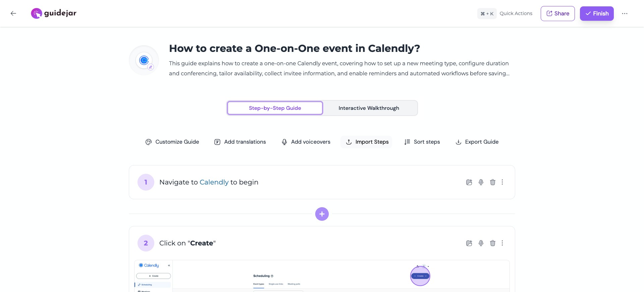Click Import Steps in the toolbar
The height and width of the screenshot is (292, 644).
(x=367, y=142)
